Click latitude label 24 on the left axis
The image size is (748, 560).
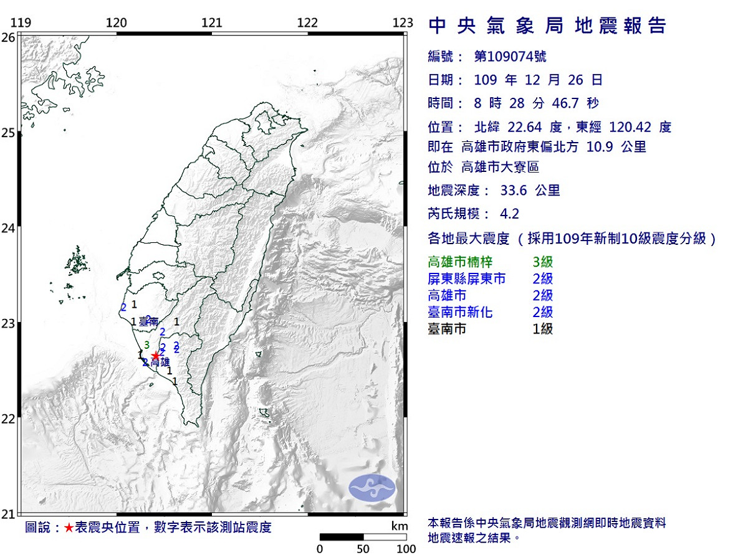[x=8, y=228]
